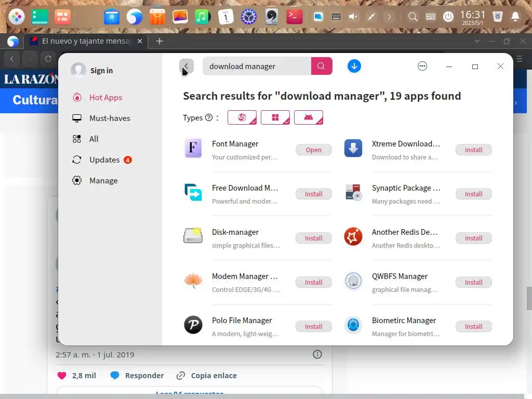The height and width of the screenshot is (399, 532).
Task: Click the back arrow in App Store
Action: tap(187, 66)
